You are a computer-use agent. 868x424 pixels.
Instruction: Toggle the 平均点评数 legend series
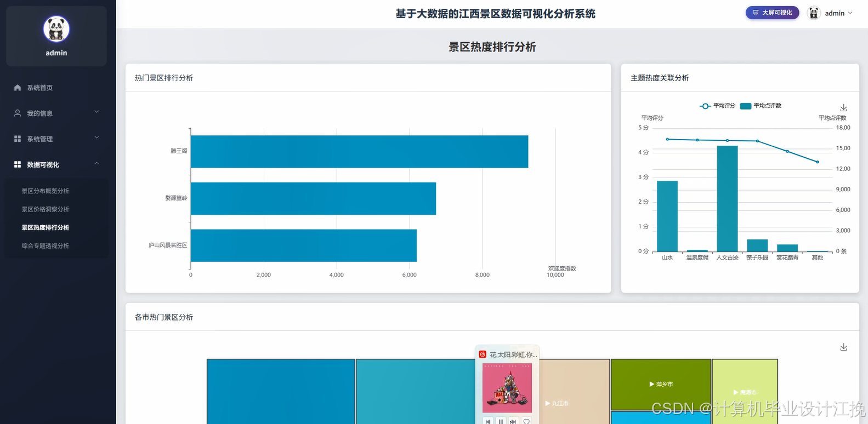point(761,106)
